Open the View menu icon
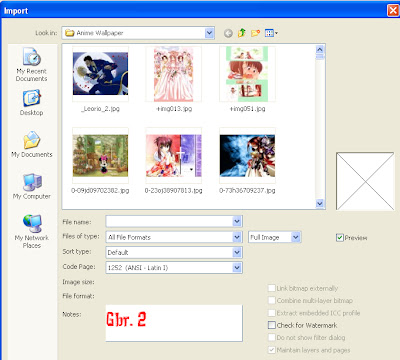Screen dimensions: 400x360 pyautogui.click(x=271, y=33)
